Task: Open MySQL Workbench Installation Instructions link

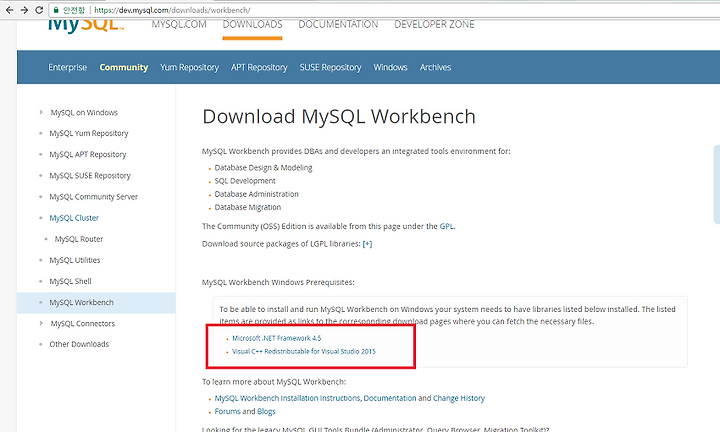Action: (288, 398)
